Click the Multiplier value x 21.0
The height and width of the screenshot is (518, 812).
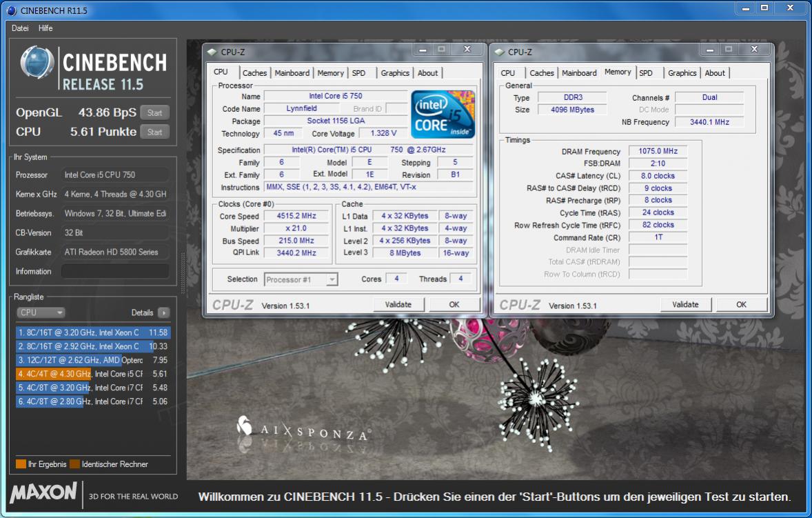(296, 228)
